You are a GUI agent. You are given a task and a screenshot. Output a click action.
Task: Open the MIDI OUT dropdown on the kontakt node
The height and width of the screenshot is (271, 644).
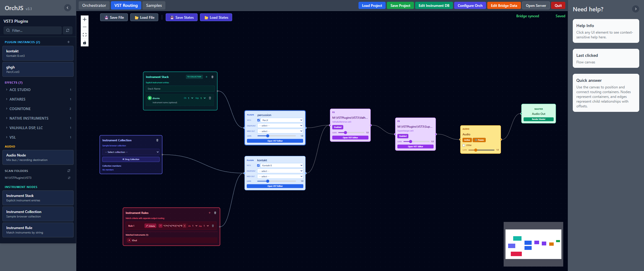pyautogui.click(x=280, y=176)
